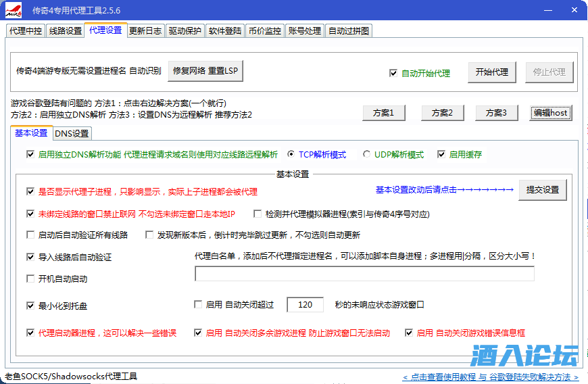
Task: Toggle the 启用缓存 checkbox
Action: pos(442,154)
